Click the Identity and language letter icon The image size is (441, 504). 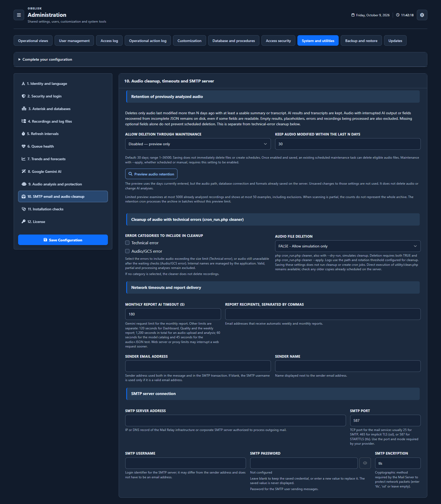[x=23, y=84]
